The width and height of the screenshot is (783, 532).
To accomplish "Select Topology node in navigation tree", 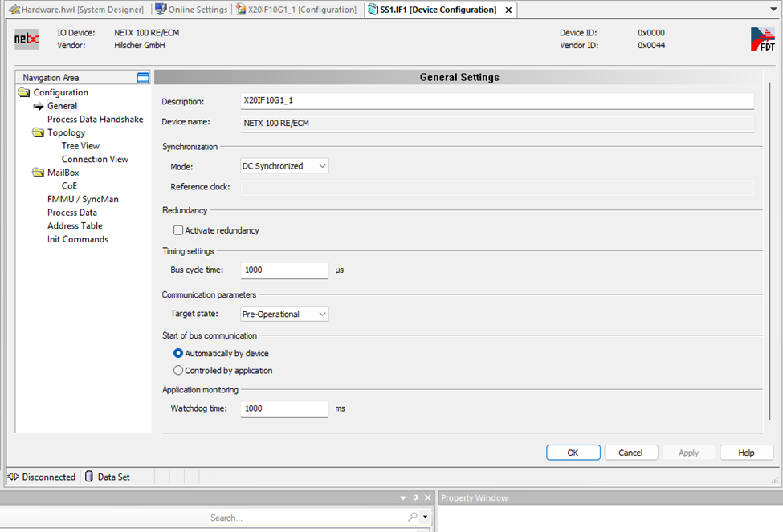I will [67, 132].
